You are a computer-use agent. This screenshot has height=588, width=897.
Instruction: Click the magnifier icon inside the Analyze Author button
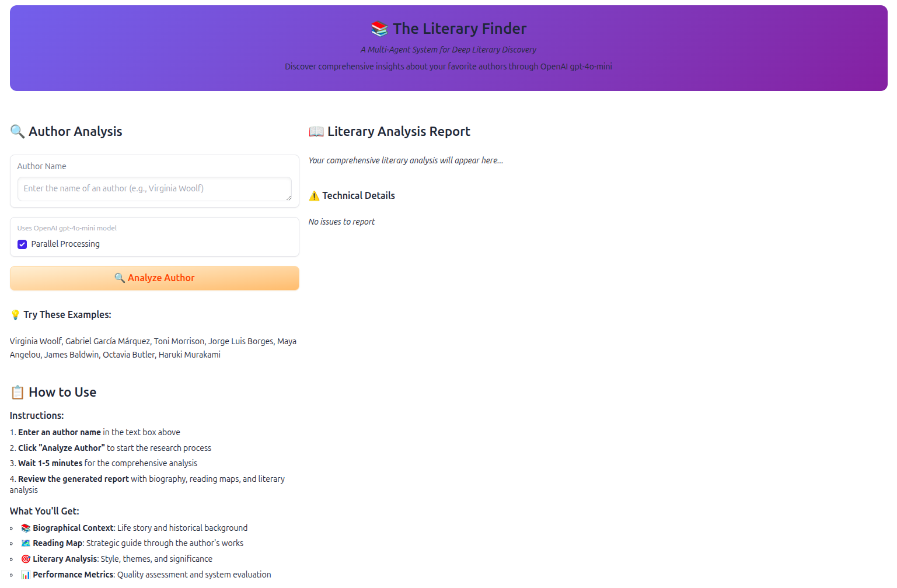[120, 278]
